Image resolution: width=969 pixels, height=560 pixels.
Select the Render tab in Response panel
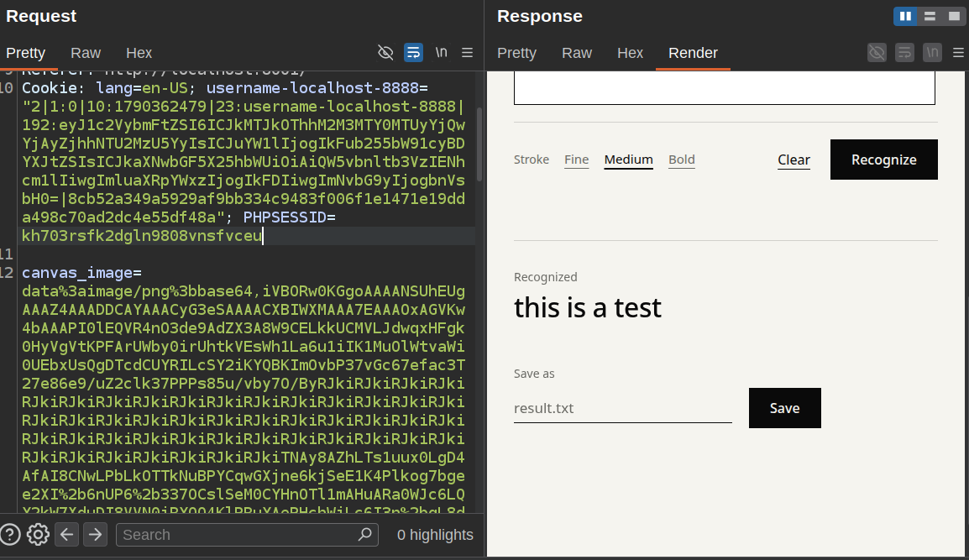[693, 53]
